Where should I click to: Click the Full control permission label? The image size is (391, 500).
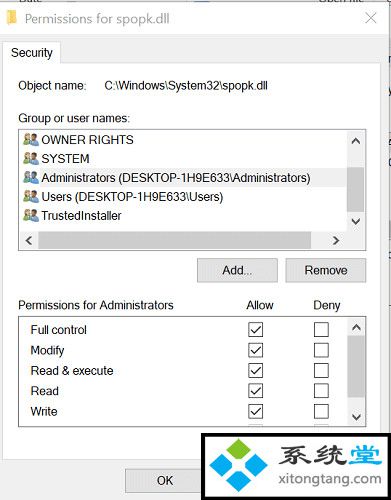[x=59, y=330]
